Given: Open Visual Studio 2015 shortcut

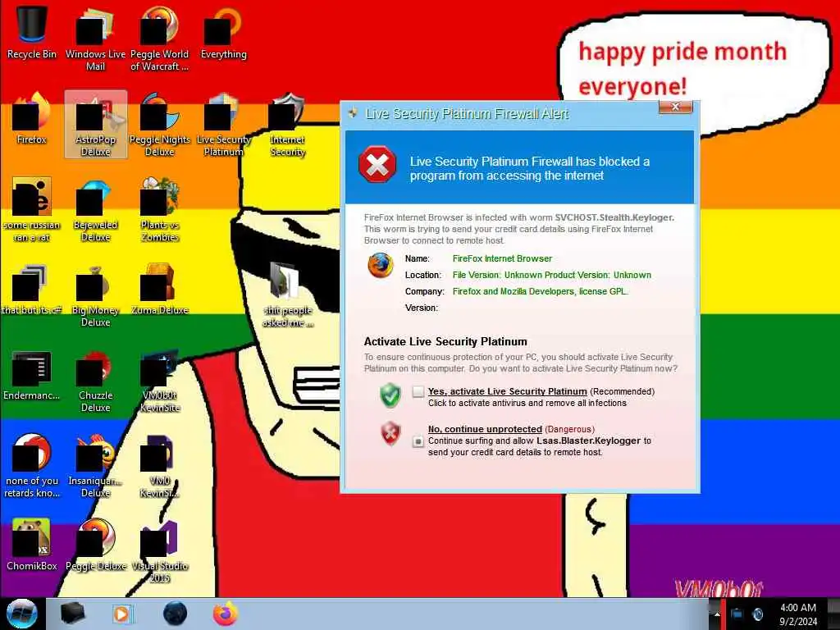Looking at the screenshot, I should (x=159, y=552).
